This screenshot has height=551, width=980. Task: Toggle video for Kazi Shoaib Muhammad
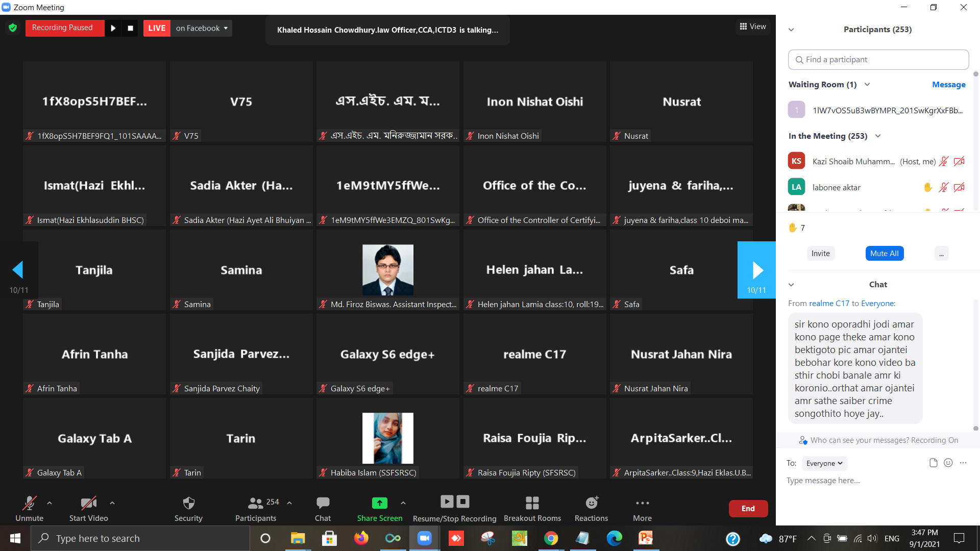[x=959, y=162]
